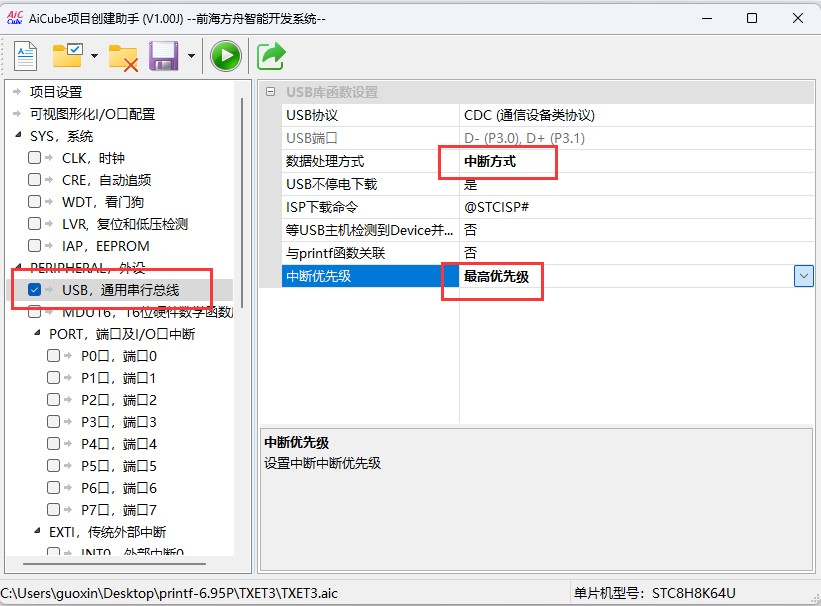Select the CLK 时钟 tree label

click(93, 158)
